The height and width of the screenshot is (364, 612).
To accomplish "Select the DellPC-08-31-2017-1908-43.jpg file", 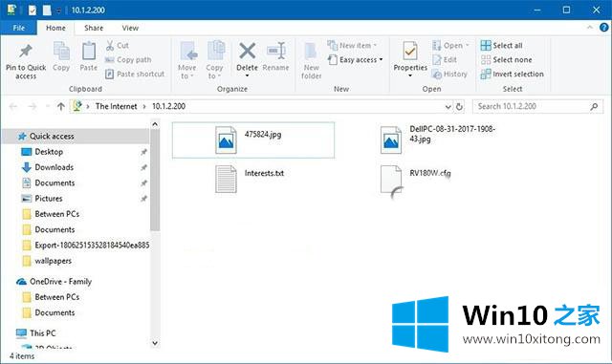I will coord(438,139).
